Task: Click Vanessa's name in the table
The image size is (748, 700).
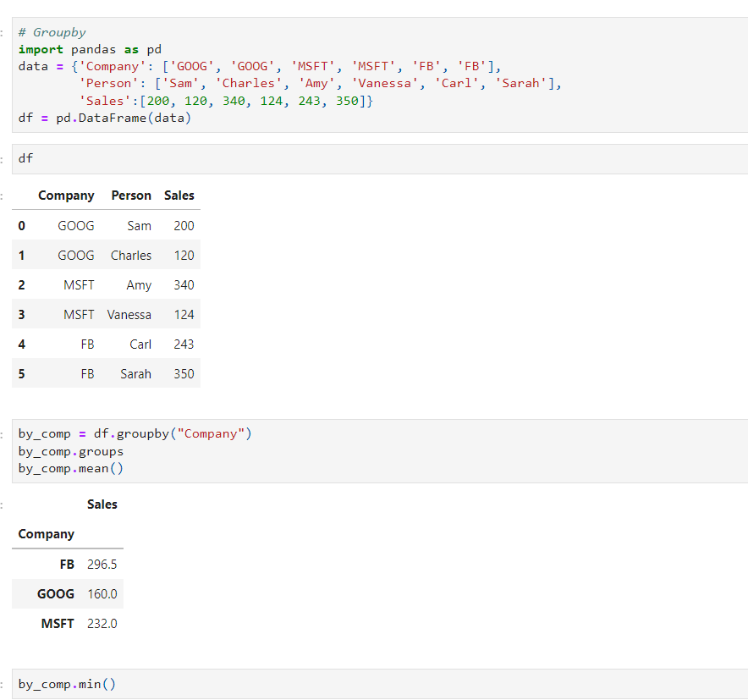Action: (x=129, y=314)
